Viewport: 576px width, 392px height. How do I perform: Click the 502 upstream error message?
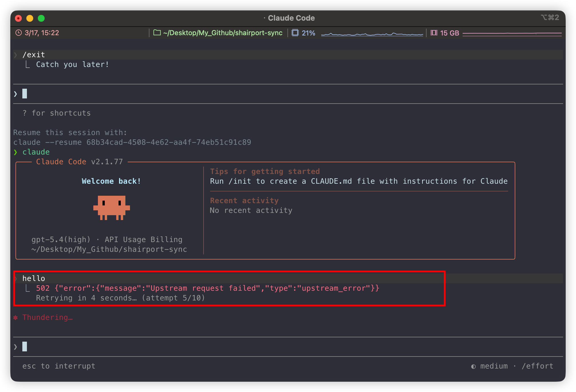tap(208, 288)
